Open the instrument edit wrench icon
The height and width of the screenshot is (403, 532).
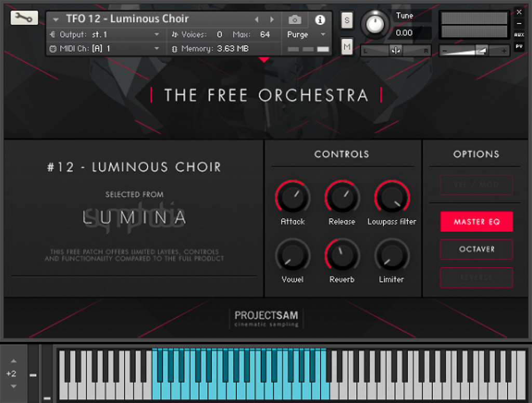23,17
